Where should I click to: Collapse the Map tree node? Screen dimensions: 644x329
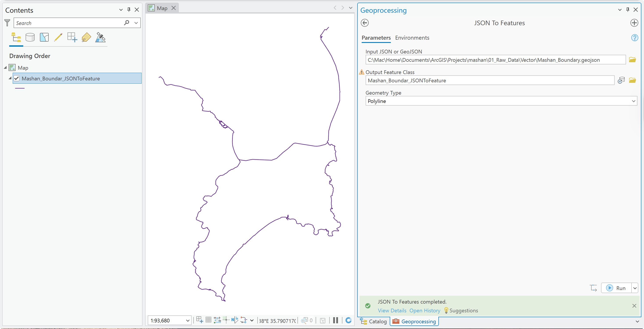click(x=5, y=68)
